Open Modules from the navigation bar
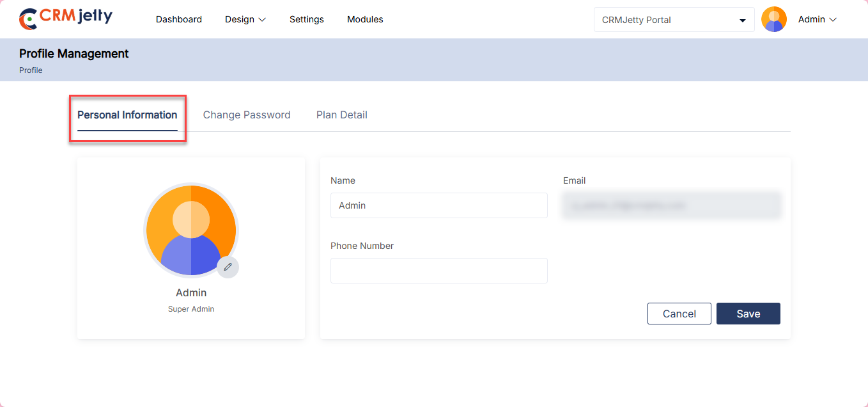 click(365, 19)
